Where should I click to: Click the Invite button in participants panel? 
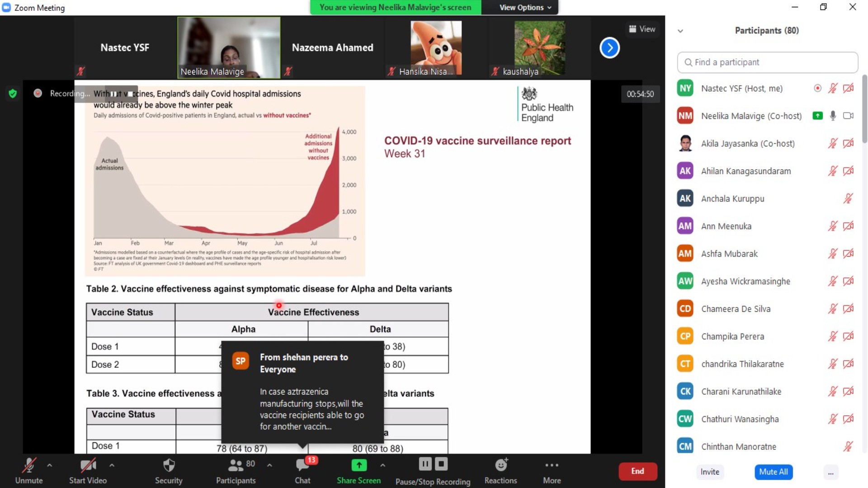click(710, 472)
